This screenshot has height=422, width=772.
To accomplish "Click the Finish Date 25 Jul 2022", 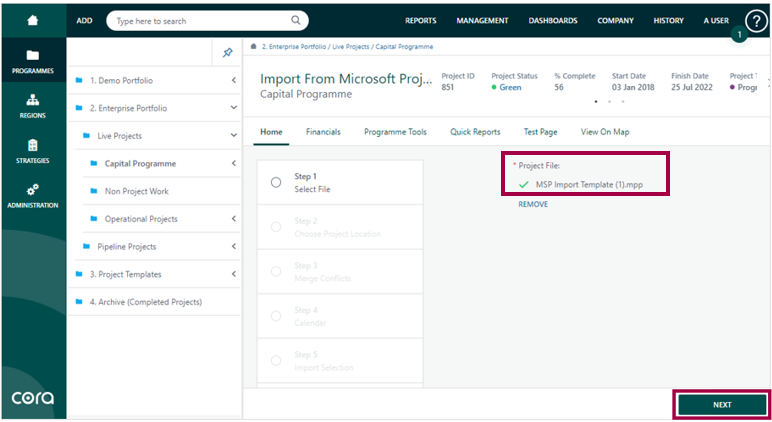I will 692,87.
